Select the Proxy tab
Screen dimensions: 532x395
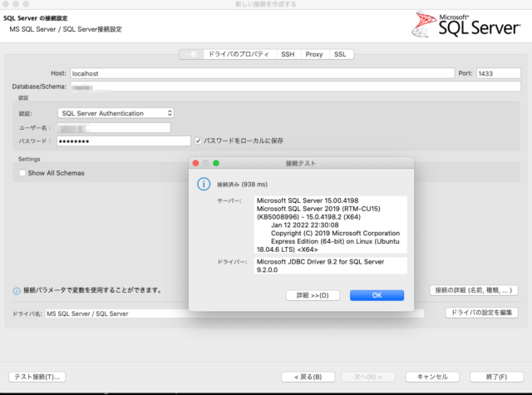pyautogui.click(x=314, y=54)
